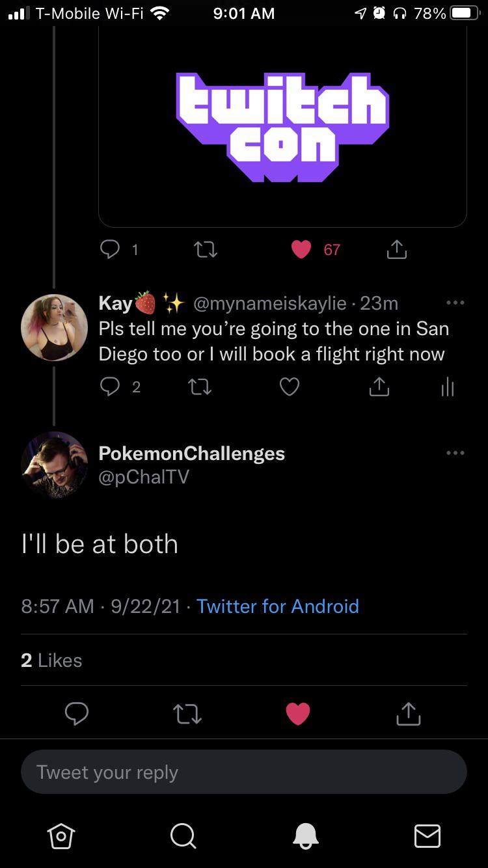Image resolution: width=488 pixels, height=868 pixels.
Task: View the 2 Likes list
Action: click(51, 660)
